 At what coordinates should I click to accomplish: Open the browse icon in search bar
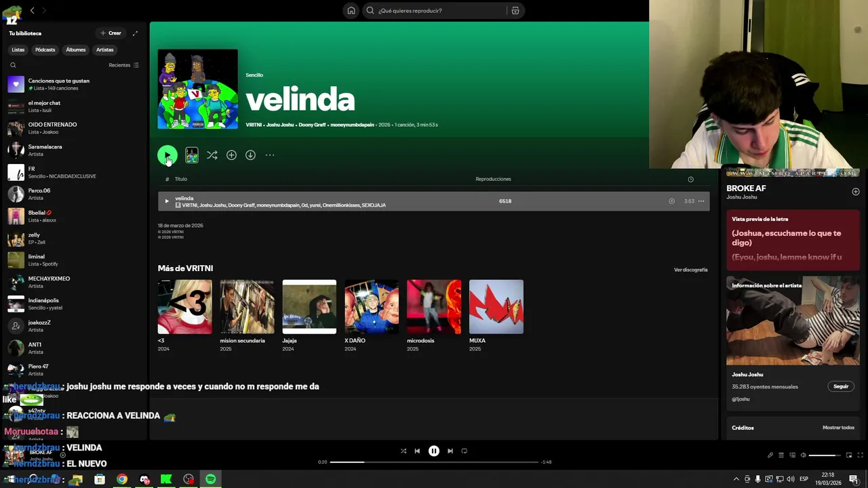click(515, 10)
